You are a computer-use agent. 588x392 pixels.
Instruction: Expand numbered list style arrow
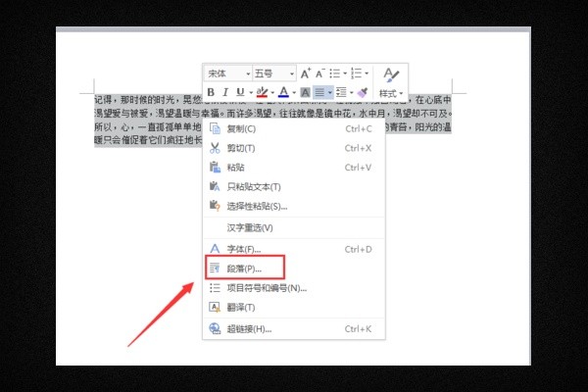click(367, 73)
